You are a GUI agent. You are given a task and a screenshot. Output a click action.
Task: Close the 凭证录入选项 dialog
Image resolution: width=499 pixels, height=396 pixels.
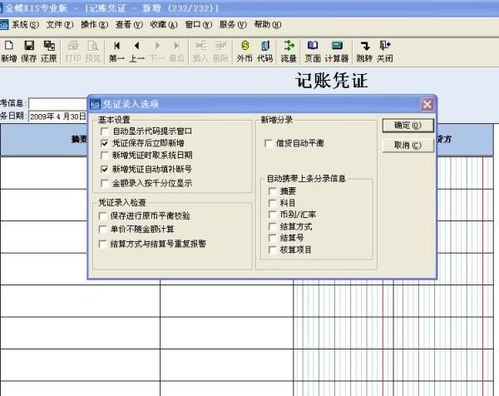(427, 104)
